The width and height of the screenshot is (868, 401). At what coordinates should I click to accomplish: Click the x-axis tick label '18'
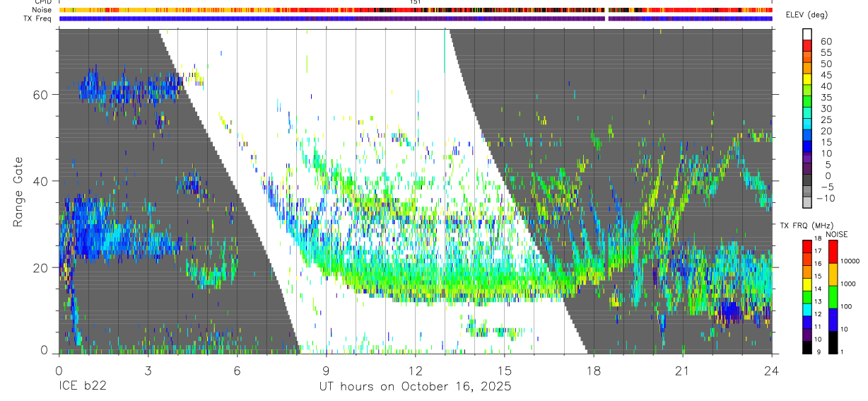pyautogui.click(x=594, y=371)
